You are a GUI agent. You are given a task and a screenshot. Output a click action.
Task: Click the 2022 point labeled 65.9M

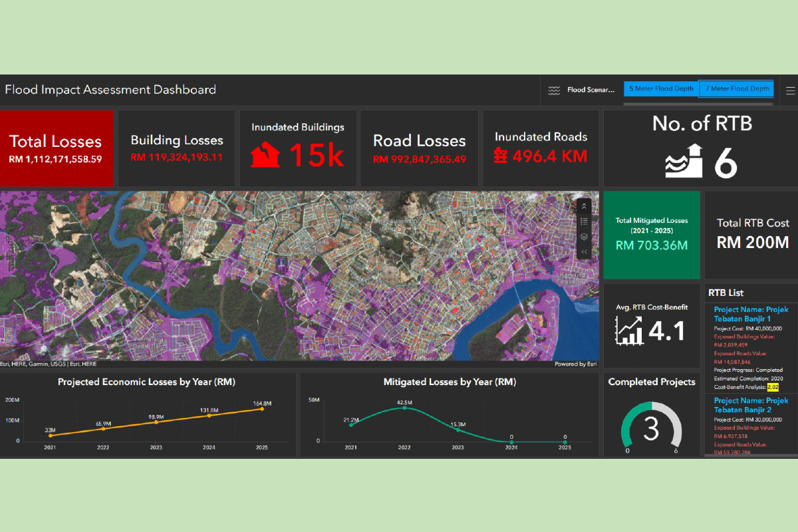pyautogui.click(x=103, y=429)
